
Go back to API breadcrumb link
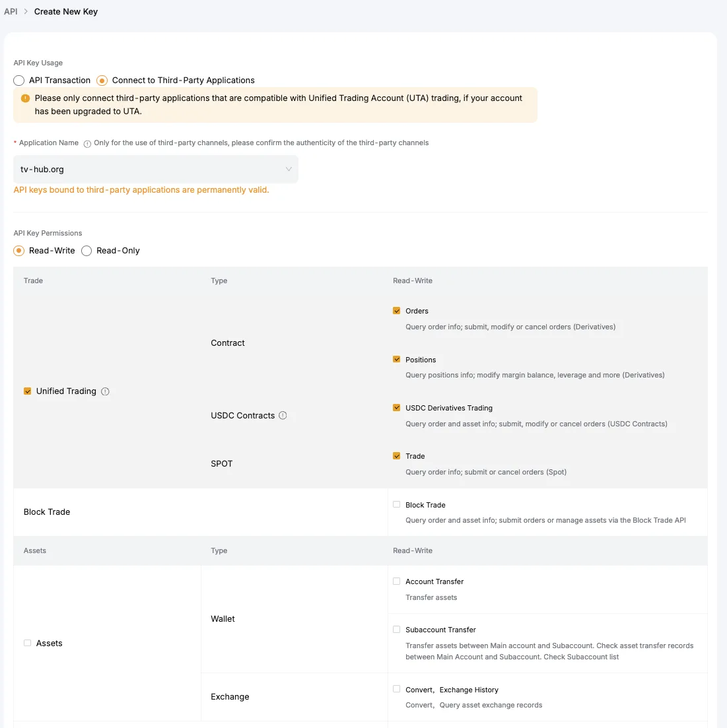[11, 12]
